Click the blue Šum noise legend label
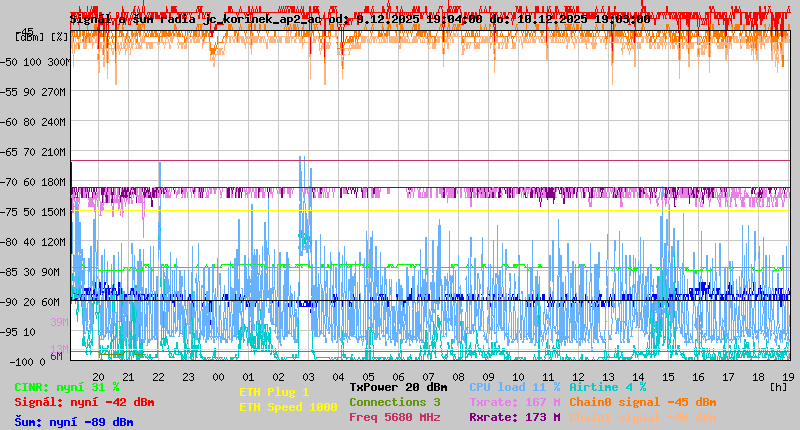The width and height of the screenshot is (800, 430). tap(74, 422)
